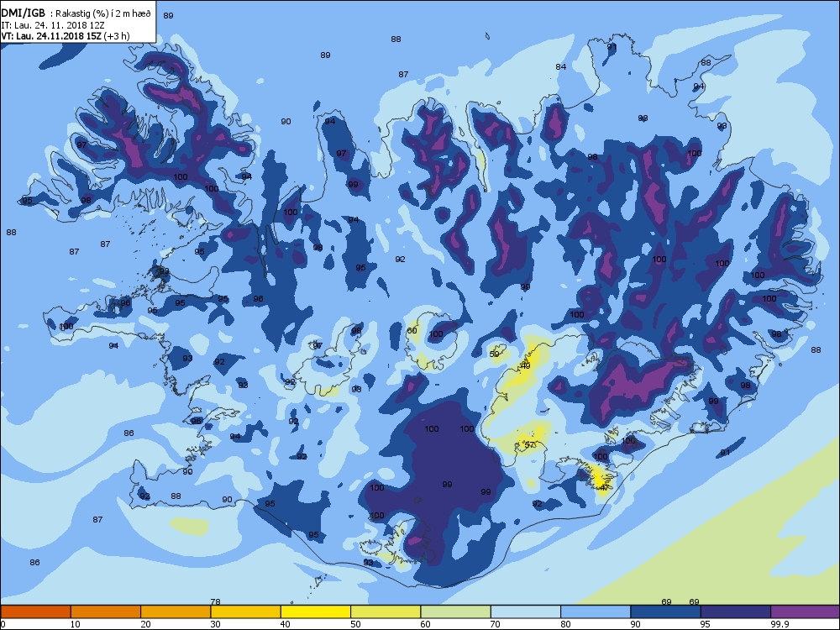Click the humidity value 78 near the bottom edge
This screenshot has width=840, height=630.
click(215, 601)
